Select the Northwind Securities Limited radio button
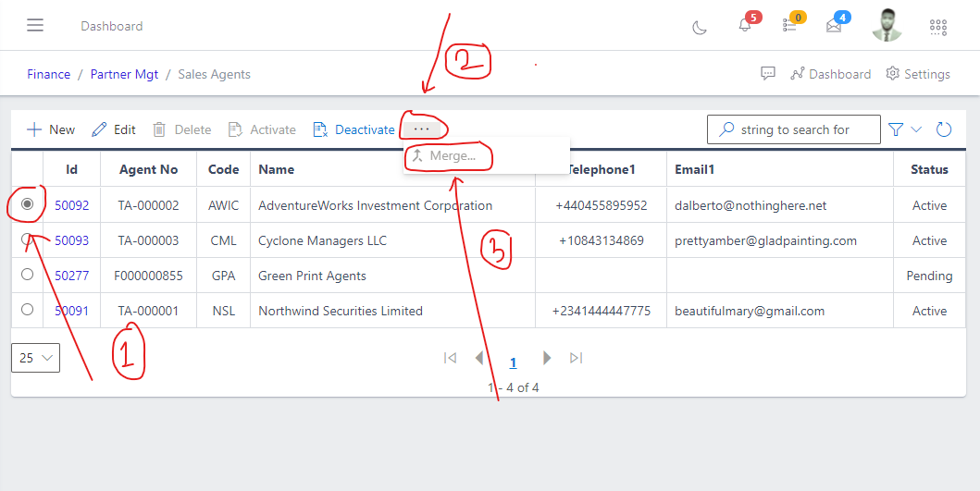980x491 pixels. pyautogui.click(x=27, y=310)
